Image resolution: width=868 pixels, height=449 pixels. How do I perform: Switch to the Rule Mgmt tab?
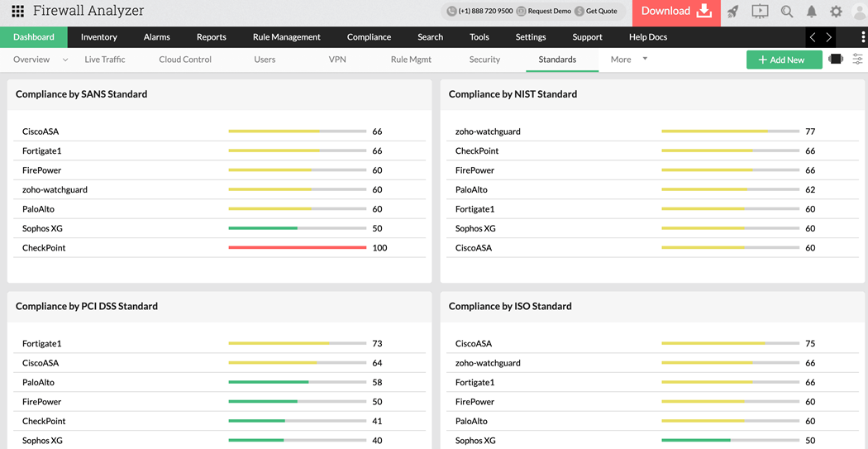pyautogui.click(x=411, y=60)
